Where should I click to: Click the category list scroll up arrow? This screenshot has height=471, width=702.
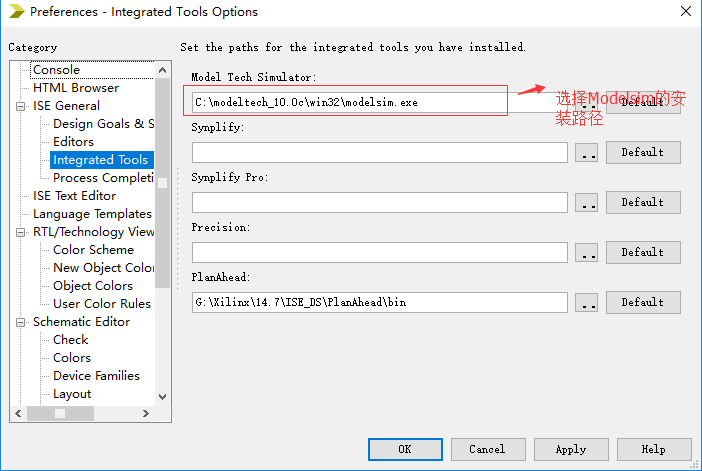pyautogui.click(x=163, y=70)
